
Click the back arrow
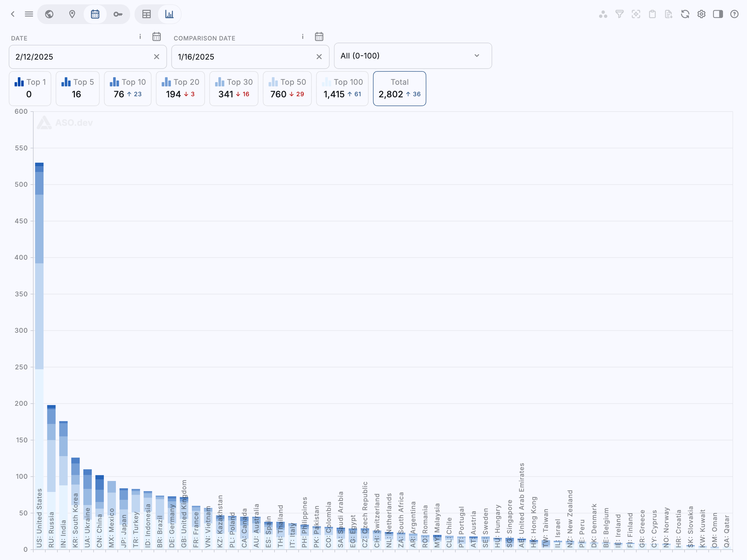point(13,14)
